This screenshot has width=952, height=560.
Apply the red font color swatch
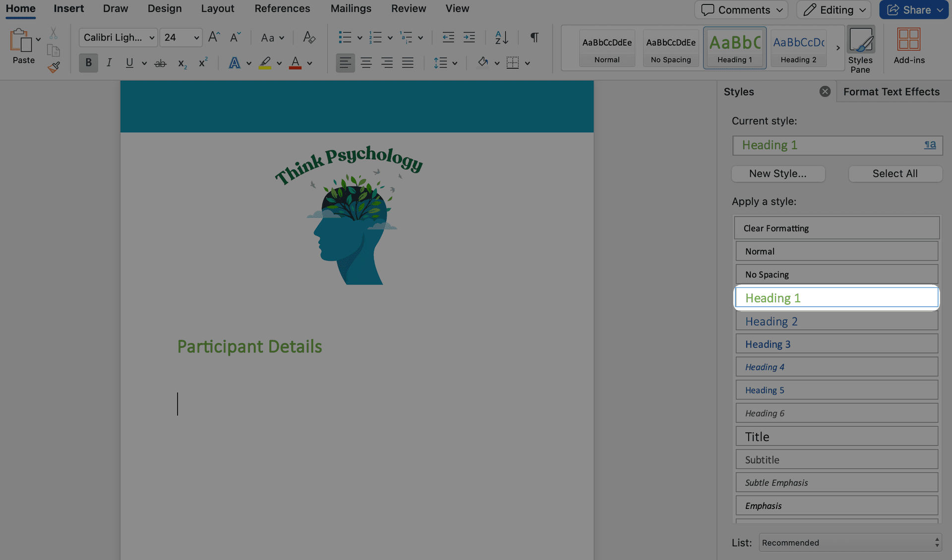pos(295,63)
